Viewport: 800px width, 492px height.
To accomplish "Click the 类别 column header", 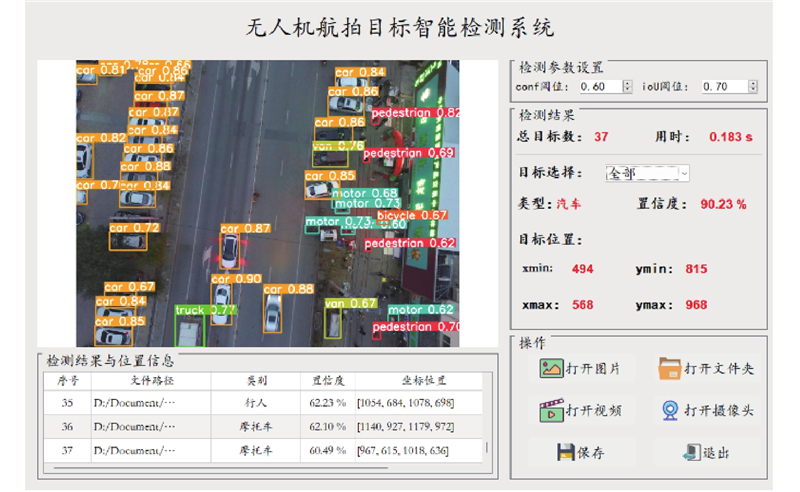I will [256, 381].
